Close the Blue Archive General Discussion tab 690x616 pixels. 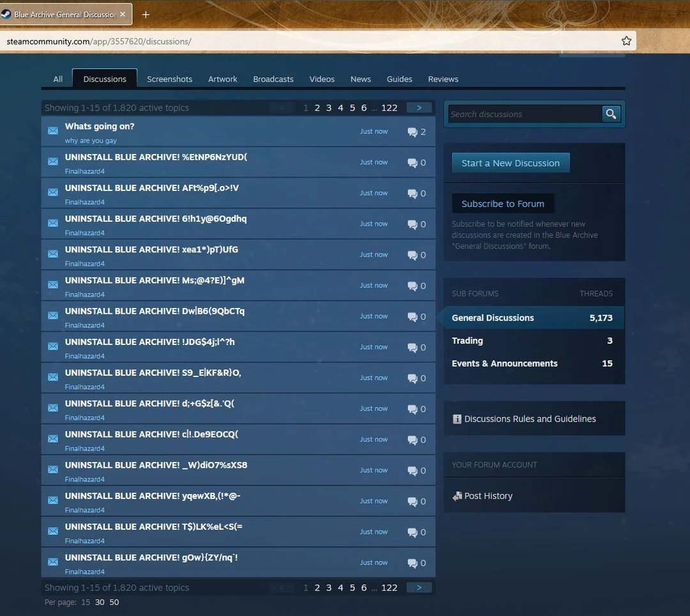tap(123, 14)
